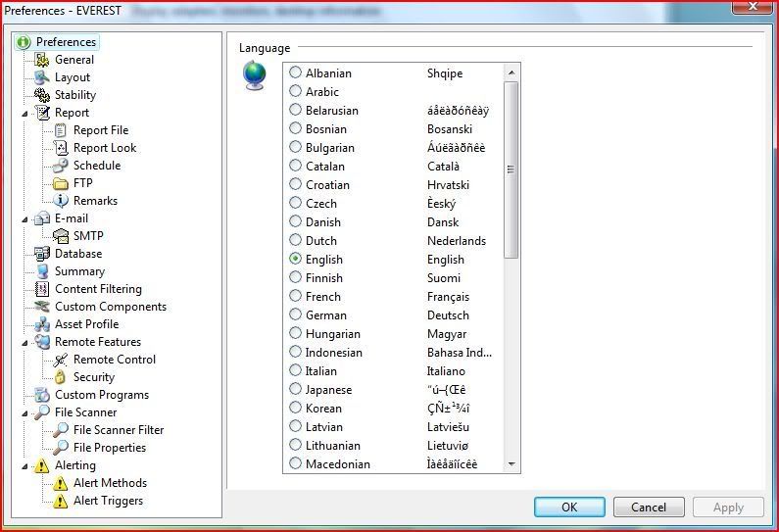Click the Custom Programs icon

click(42, 395)
